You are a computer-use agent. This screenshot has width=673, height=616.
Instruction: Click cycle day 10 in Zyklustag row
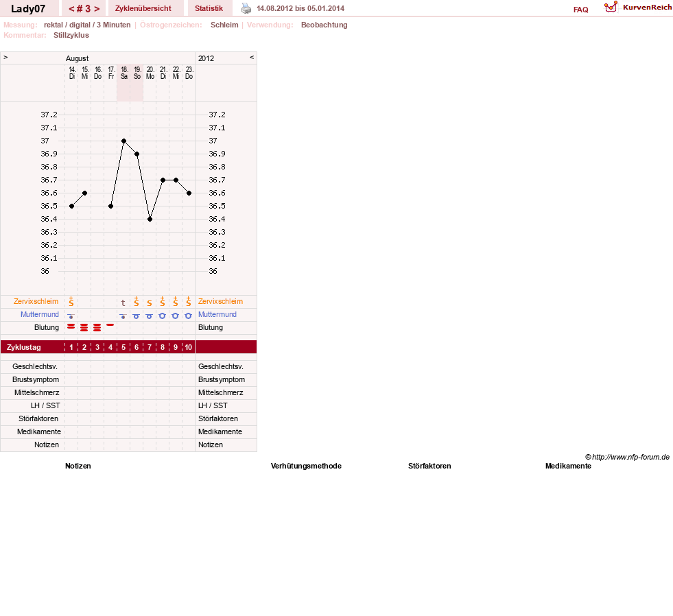(x=189, y=347)
